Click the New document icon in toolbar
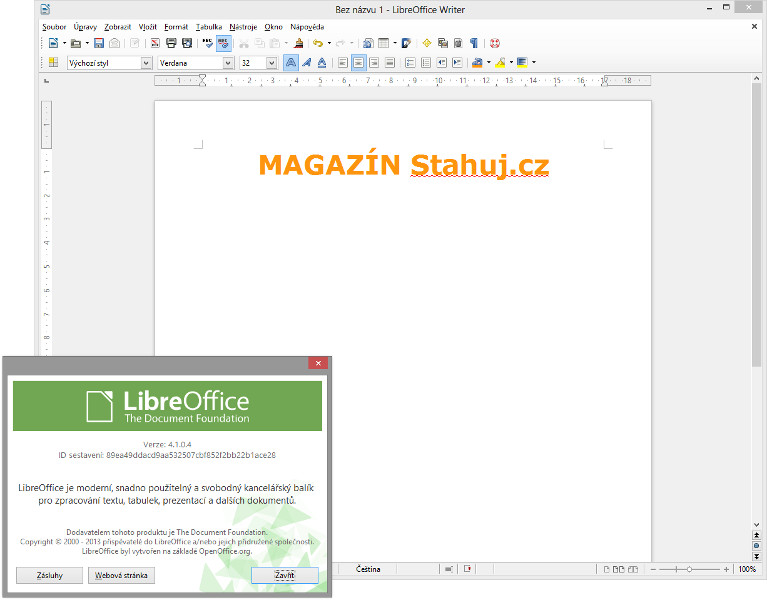 tap(53, 44)
